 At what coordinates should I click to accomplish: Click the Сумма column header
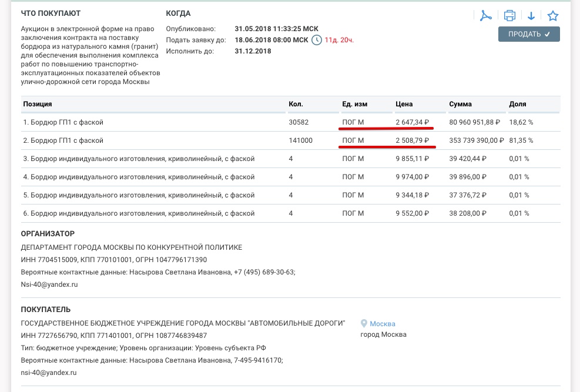[x=460, y=104]
